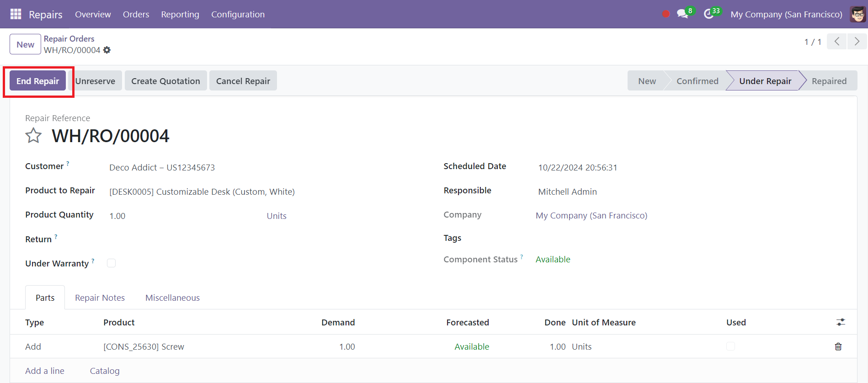Go back to Repair Orders breadcrumb
This screenshot has width=868, height=383.
(69, 39)
